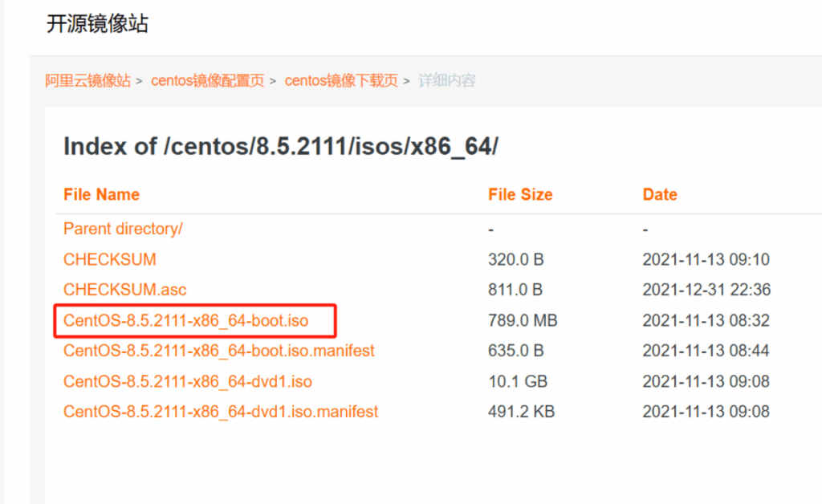Viewport: 822px width, 504px height.
Task: Go to 阿里云镜像站 breadcrumb link
Action: click(87, 80)
